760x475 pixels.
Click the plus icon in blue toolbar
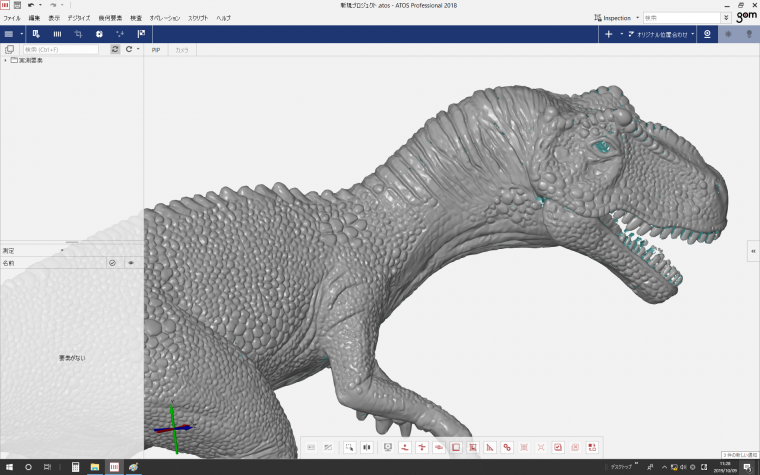[609, 34]
